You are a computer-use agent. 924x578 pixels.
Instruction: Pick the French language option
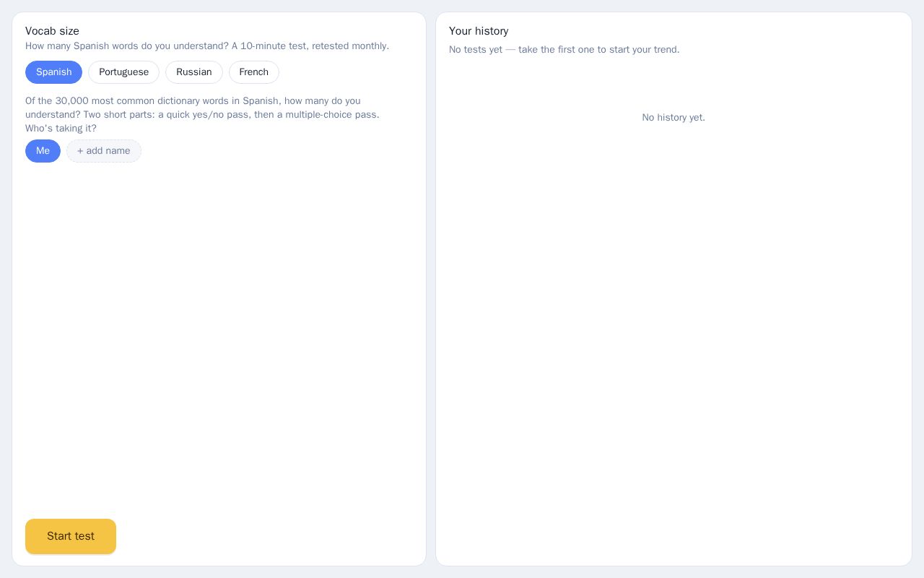point(254,72)
